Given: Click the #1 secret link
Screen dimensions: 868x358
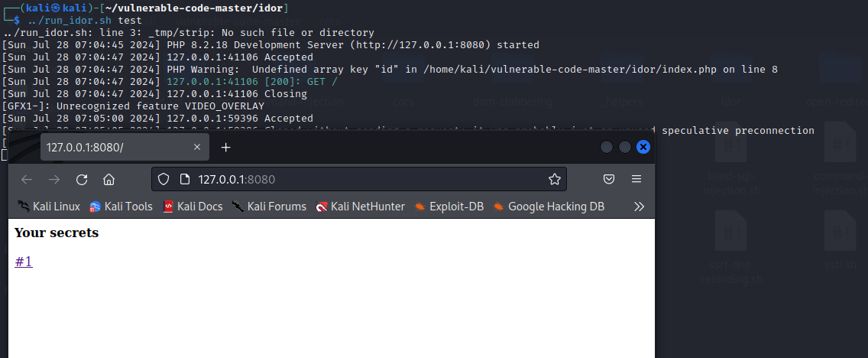Looking at the screenshot, I should click(24, 262).
